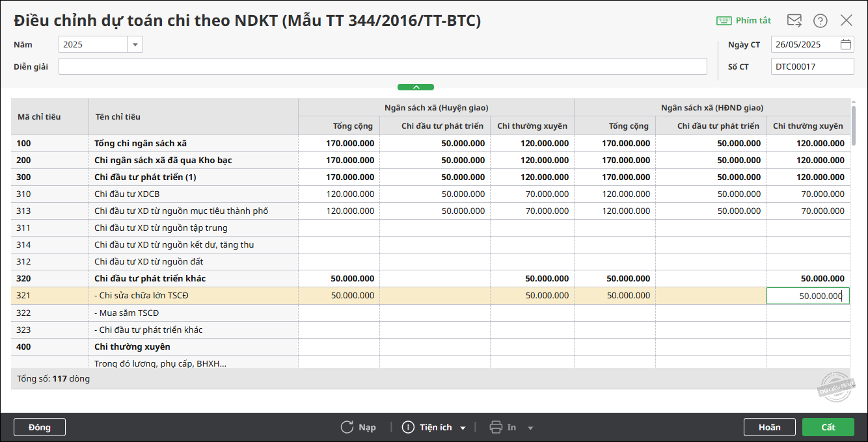Select the Chi đầu tư XDCB row
Screen dimensions: 868x442
click(430, 194)
